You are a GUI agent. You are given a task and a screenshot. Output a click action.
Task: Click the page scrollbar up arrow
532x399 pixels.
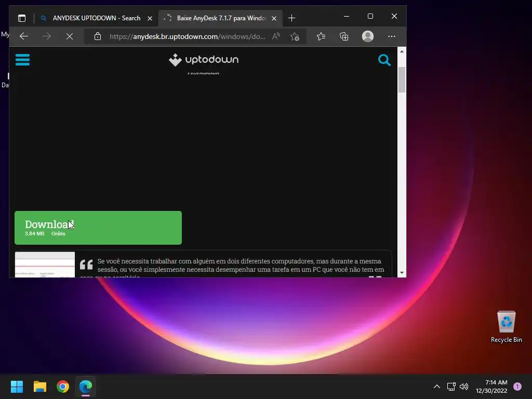(x=402, y=51)
